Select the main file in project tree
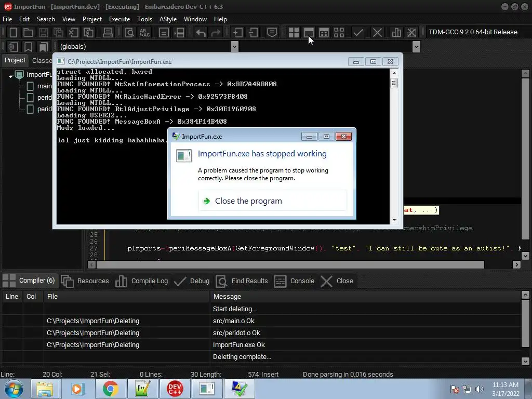Screen dimensions: 532x399 point(45,86)
